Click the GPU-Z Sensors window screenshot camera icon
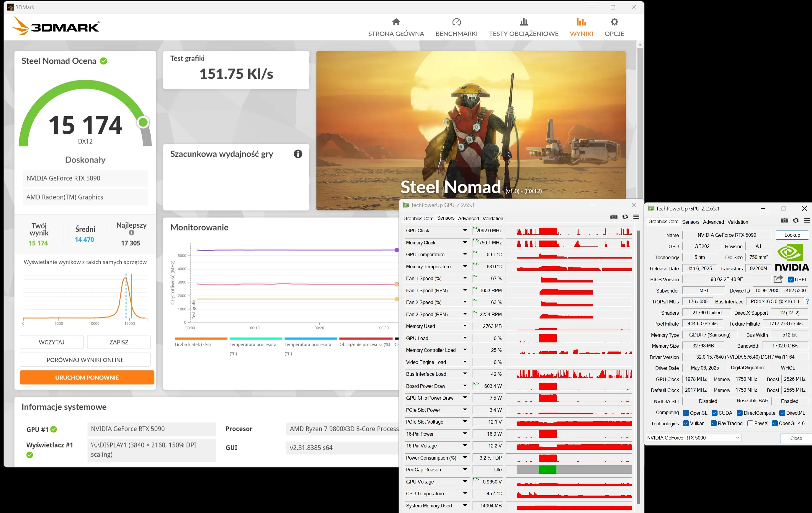The image size is (812, 513). coord(614,217)
